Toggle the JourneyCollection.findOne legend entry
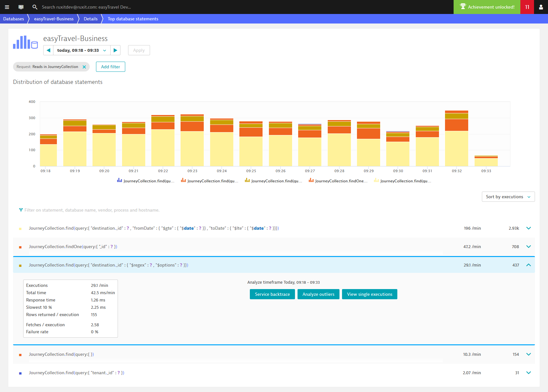 point(338,181)
